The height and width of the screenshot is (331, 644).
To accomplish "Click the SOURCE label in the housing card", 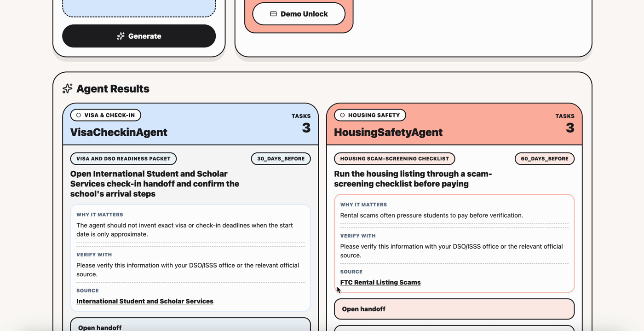I will point(351,272).
